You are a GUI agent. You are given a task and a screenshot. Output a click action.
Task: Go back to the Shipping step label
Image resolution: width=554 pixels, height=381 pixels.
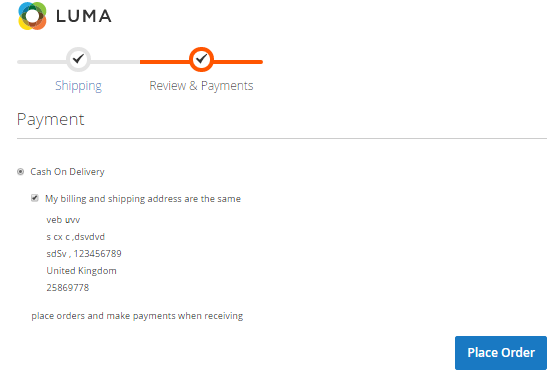(x=78, y=86)
